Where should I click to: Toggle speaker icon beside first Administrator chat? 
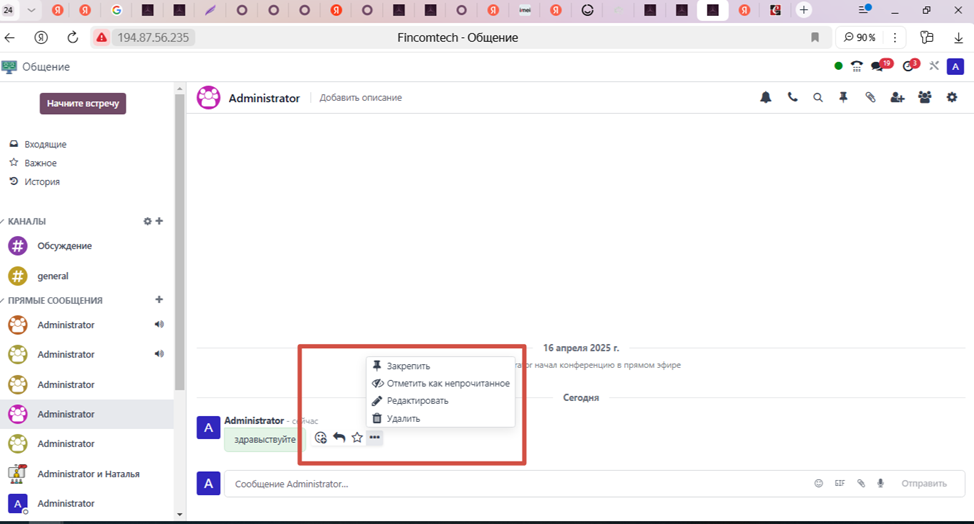pyautogui.click(x=159, y=324)
